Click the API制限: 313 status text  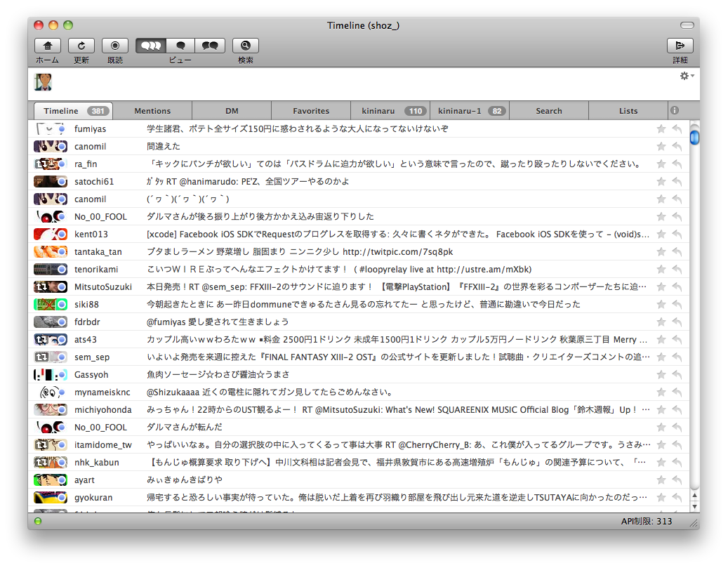(647, 522)
